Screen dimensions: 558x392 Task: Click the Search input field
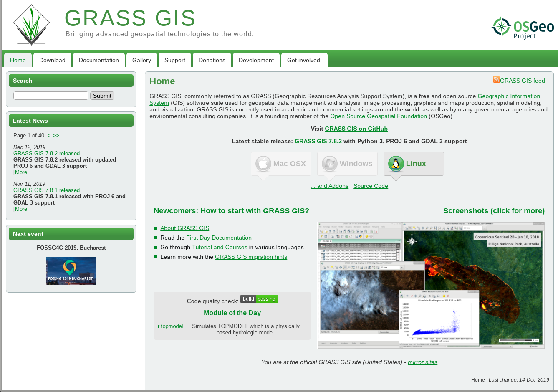[51, 96]
